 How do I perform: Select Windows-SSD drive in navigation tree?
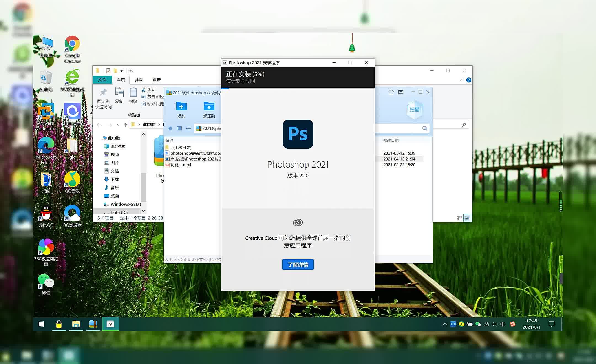click(122, 204)
